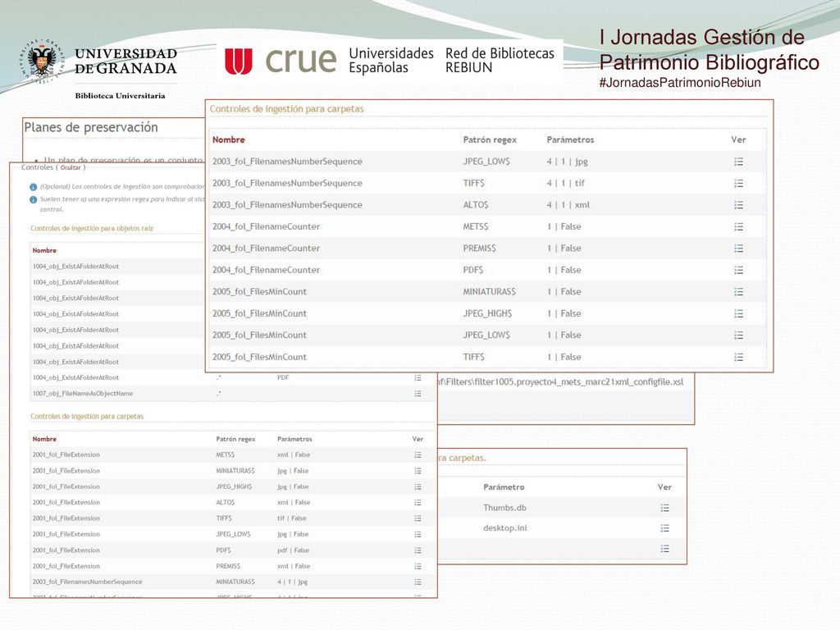Click "Red de Bibliotecas REBIUN" text

(x=500, y=61)
